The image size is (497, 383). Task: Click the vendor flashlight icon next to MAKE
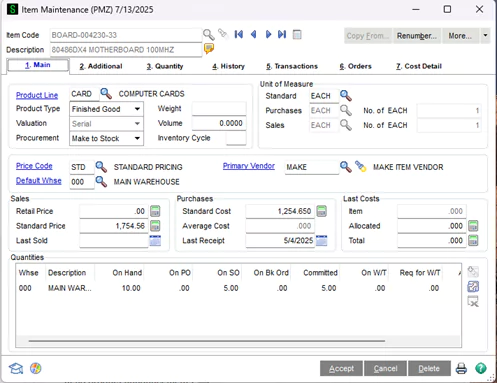pyautogui.click(x=360, y=166)
